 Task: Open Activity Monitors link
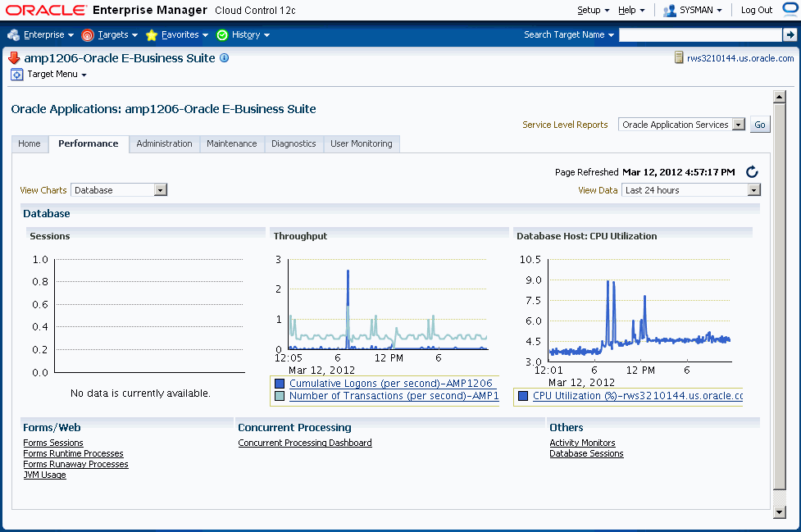pos(582,443)
